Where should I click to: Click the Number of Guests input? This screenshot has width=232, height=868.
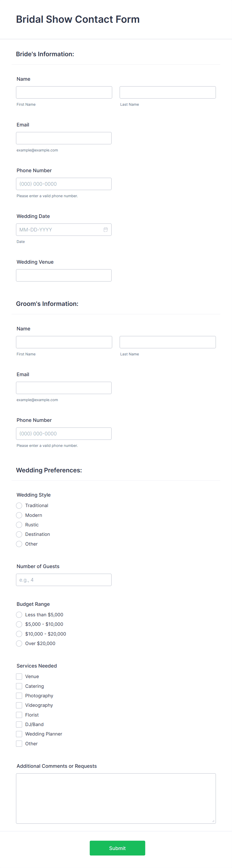64,580
